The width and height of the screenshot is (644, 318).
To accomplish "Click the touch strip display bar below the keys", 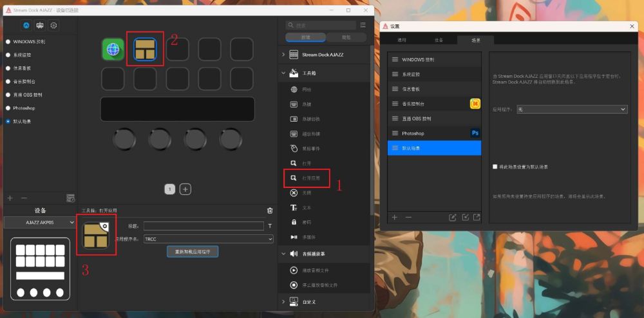I will tap(178, 109).
